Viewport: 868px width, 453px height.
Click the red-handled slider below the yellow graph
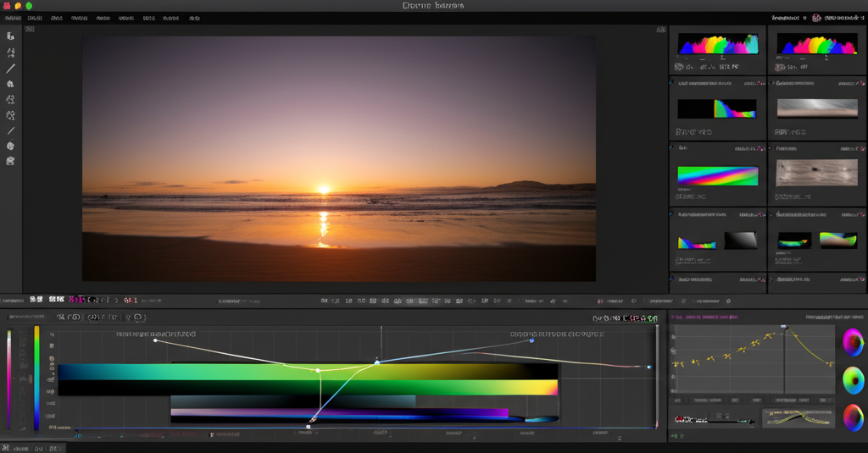tap(714, 421)
